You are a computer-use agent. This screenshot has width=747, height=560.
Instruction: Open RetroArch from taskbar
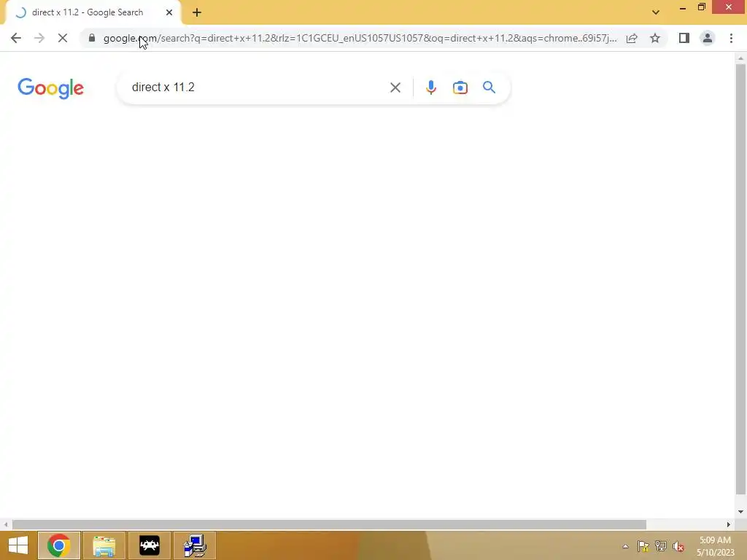pyautogui.click(x=149, y=545)
